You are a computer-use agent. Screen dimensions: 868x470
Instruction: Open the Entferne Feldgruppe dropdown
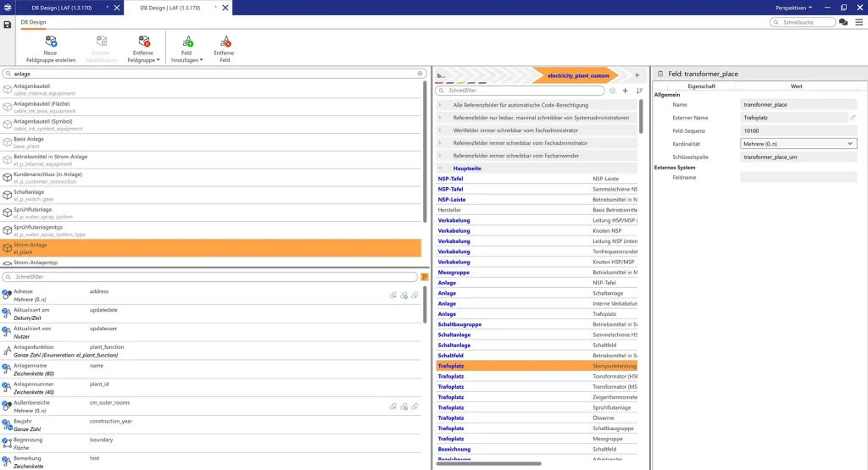pos(143,60)
